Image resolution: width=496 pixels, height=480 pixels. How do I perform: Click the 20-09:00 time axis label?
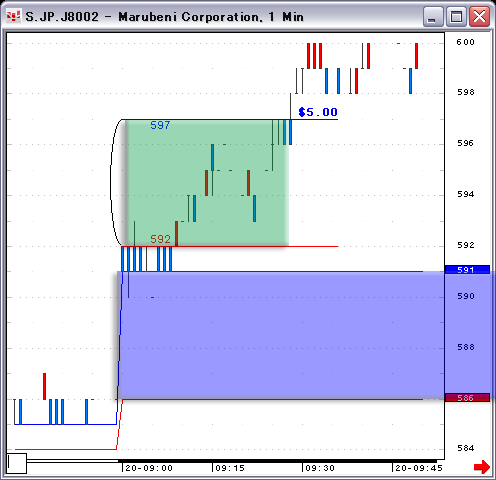(149, 468)
